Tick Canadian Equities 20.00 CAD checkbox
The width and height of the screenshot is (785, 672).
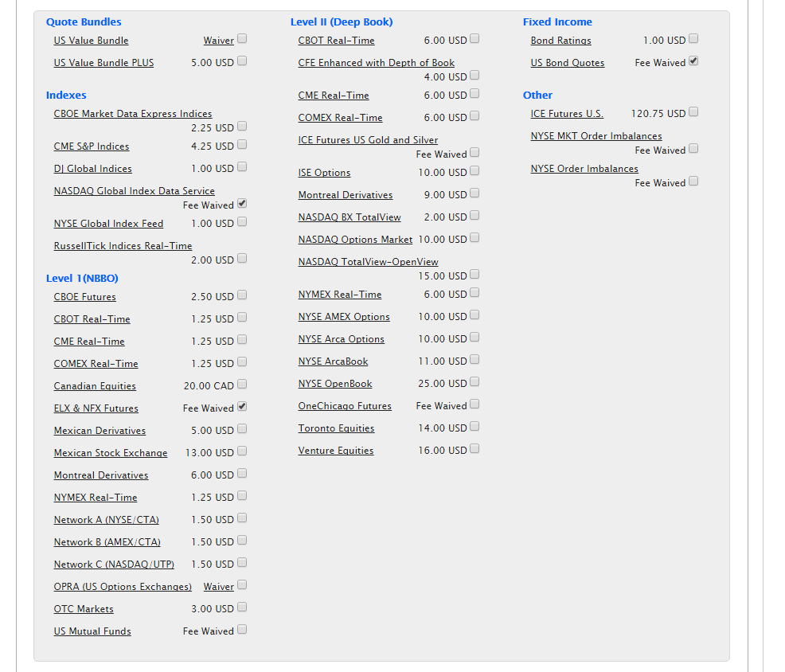click(x=242, y=384)
